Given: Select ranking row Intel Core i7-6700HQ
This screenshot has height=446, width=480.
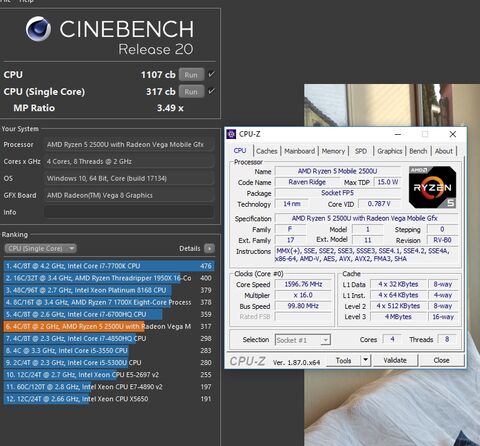Looking at the screenshot, I should click(x=109, y=314).
